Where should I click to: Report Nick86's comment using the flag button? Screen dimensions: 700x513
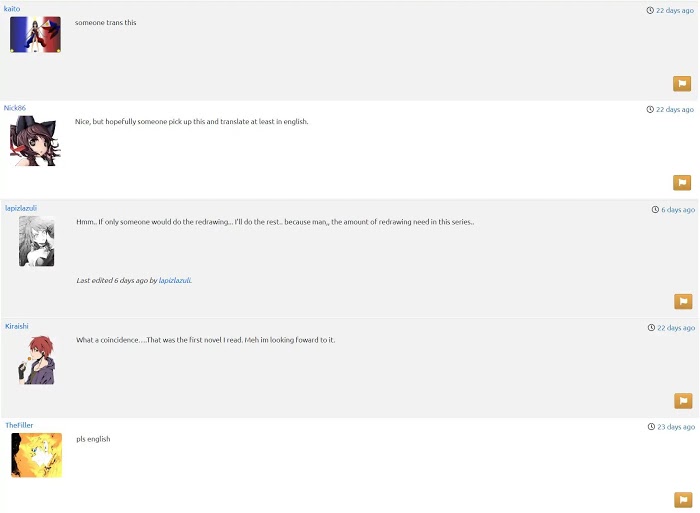[682, 183]
